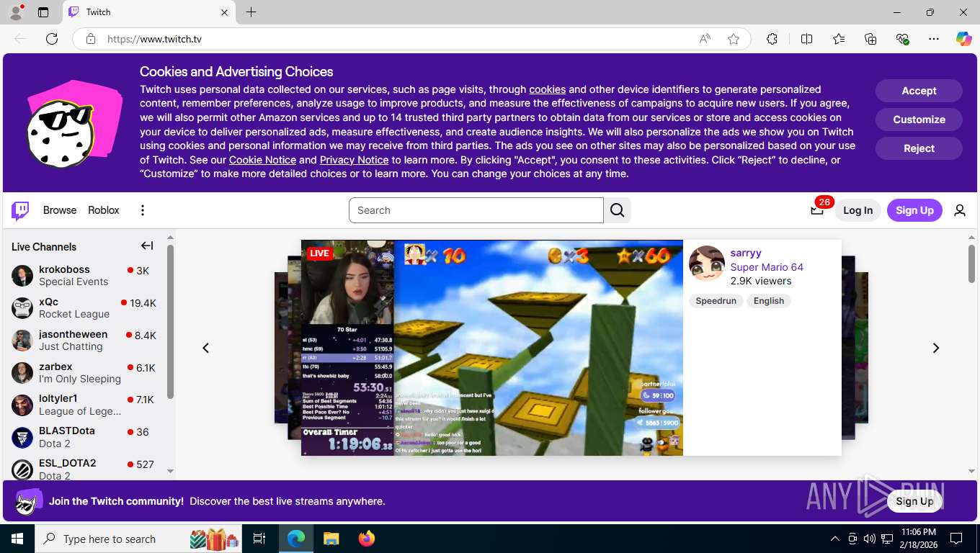Click Sign Up in bottom community banner

click(x=914, y=501)
